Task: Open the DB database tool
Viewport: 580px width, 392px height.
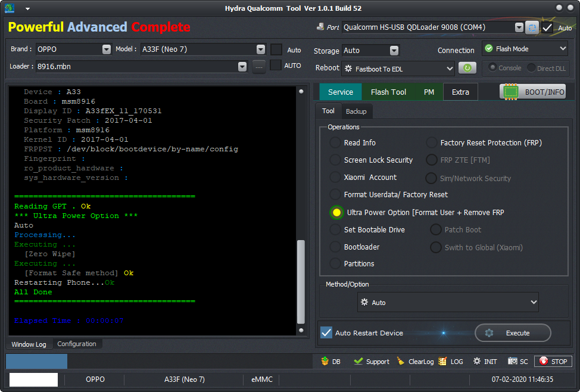Action: tap(330, 361)
